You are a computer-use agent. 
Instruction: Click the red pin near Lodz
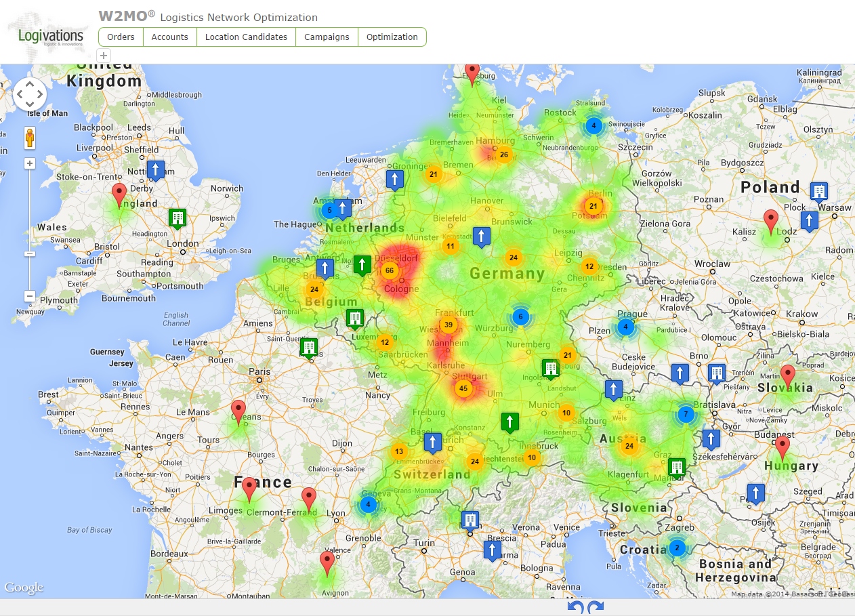click(770, 221)
